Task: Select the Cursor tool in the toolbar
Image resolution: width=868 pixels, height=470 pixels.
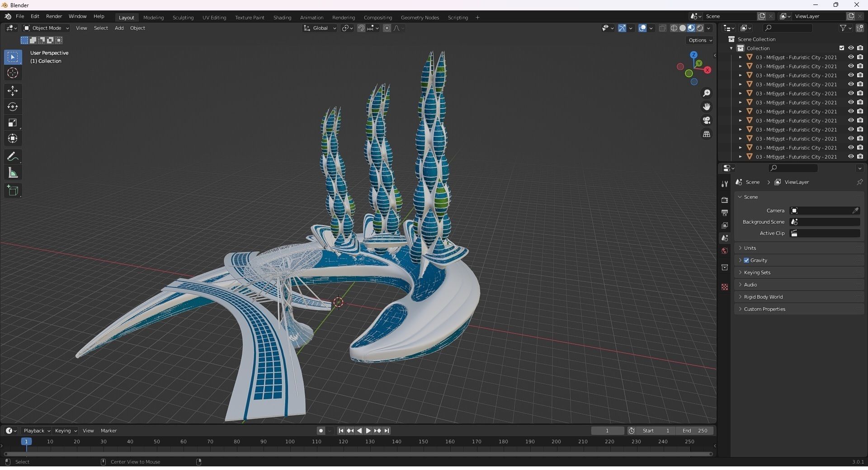Action: pos(13,73)
